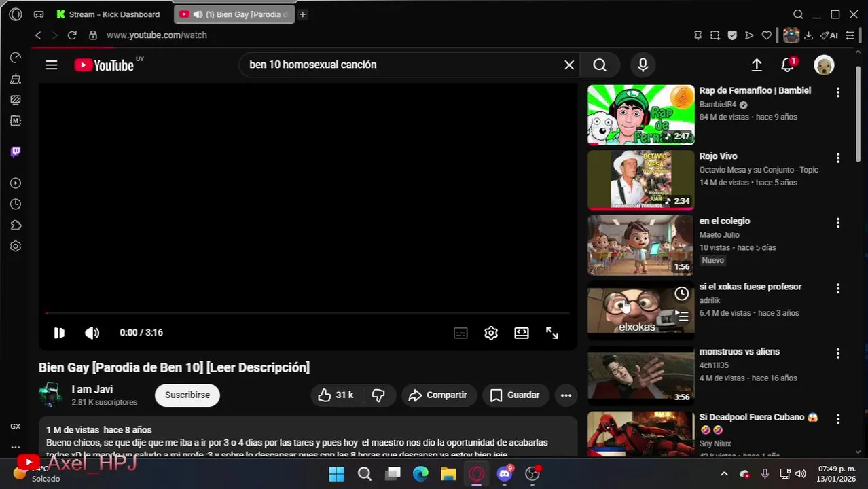Open File Explorer from the taskbar
This screenshot has width=868, height=489.
pyautogui.click(x=448, y=474)
